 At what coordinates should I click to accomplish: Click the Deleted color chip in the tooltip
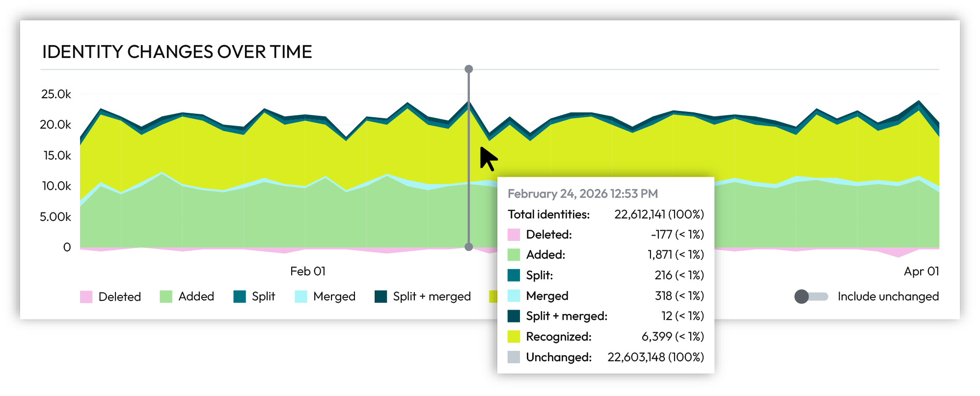pyautogui.click(x=514, y=235)
